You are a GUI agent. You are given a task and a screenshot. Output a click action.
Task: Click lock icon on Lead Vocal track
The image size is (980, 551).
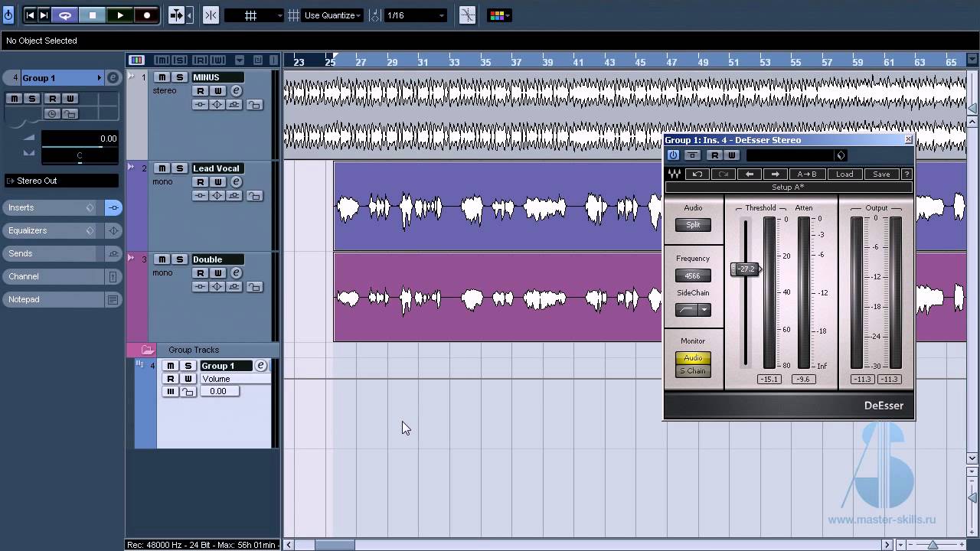tap(254, 196)
